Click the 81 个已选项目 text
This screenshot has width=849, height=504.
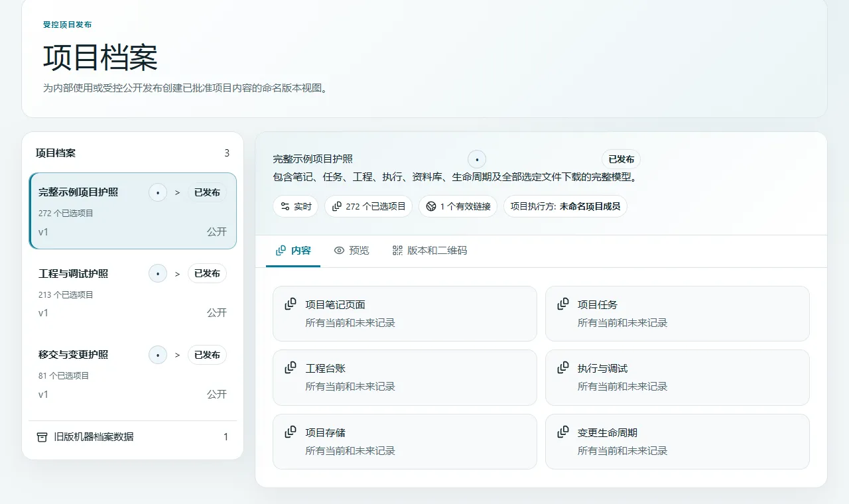tap(64, 375)
